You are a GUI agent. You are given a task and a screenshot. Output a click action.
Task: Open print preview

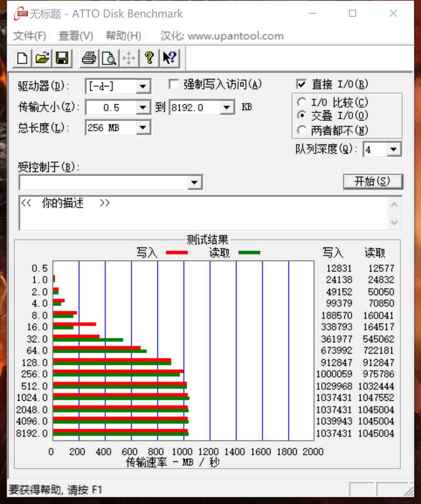(109, 58)
